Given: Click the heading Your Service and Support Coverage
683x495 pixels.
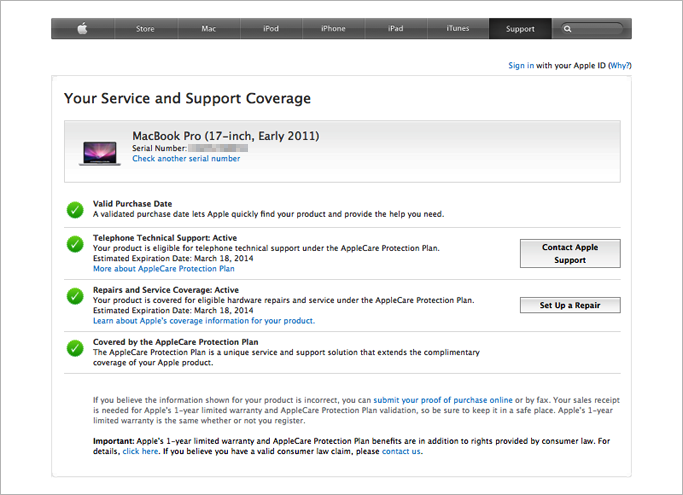Looking at the screenshot, I should pos(187,98).
